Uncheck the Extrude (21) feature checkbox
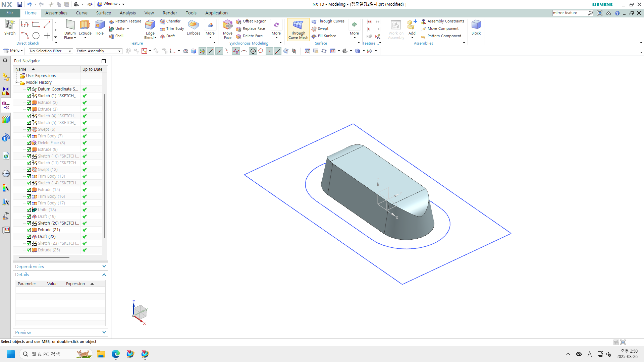 point(29,230)
